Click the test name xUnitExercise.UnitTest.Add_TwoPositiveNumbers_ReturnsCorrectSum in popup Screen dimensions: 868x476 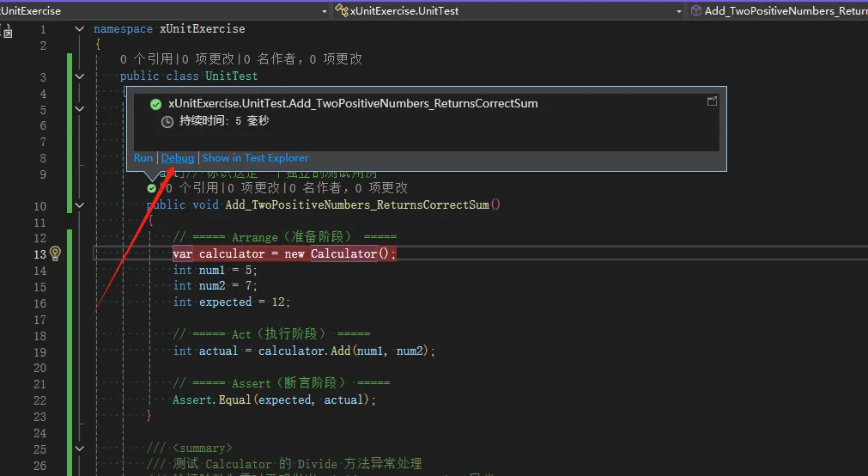353,104
